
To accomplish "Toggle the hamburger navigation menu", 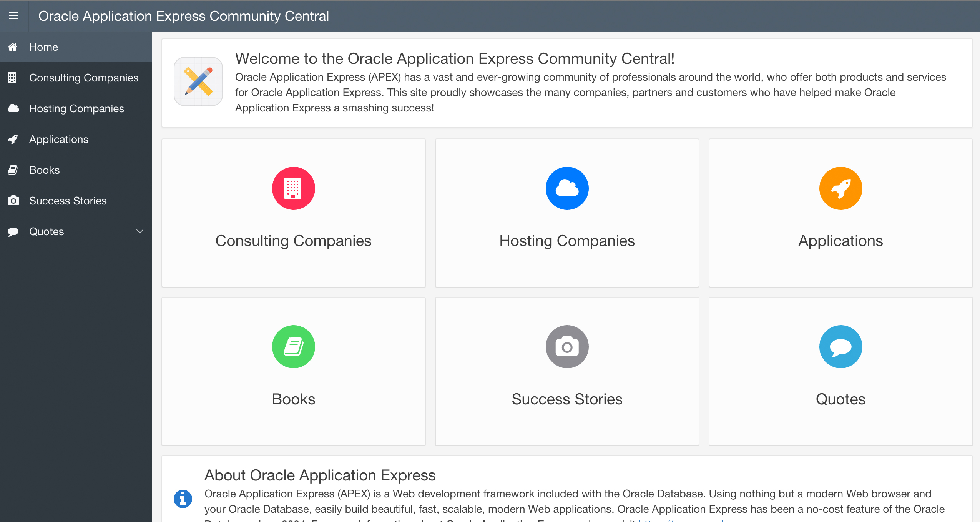I will click(14, 15).
